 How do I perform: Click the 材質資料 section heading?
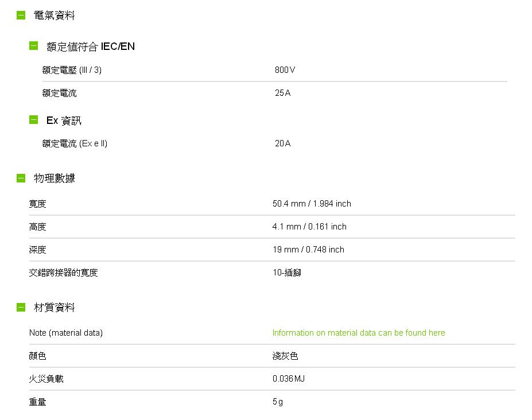coord(54,308)
